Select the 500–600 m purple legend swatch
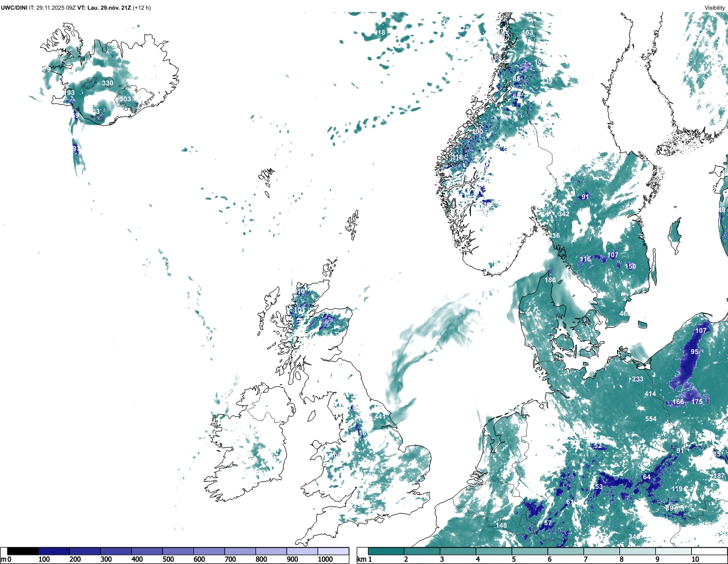Screen dimensions: 728x564 pyautogui.click(x=178, y=551)
